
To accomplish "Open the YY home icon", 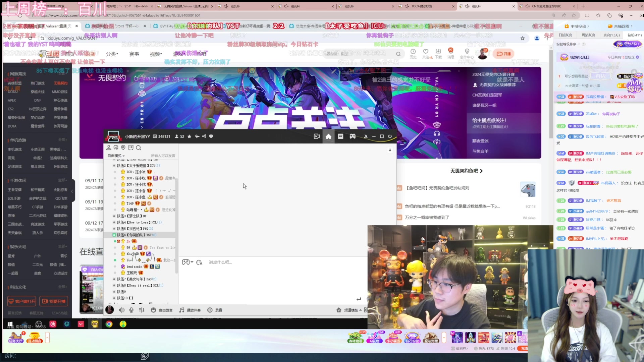I will [x=328, y=136].
